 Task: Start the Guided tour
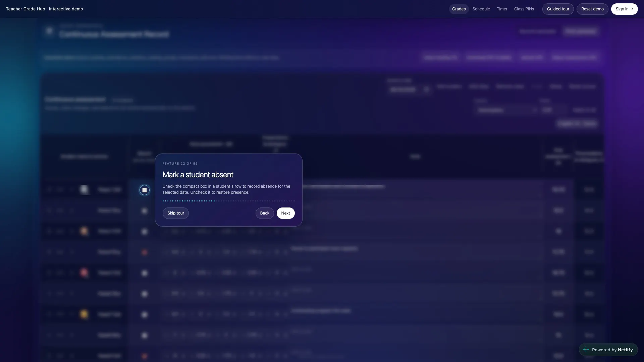tap(558, 9)
